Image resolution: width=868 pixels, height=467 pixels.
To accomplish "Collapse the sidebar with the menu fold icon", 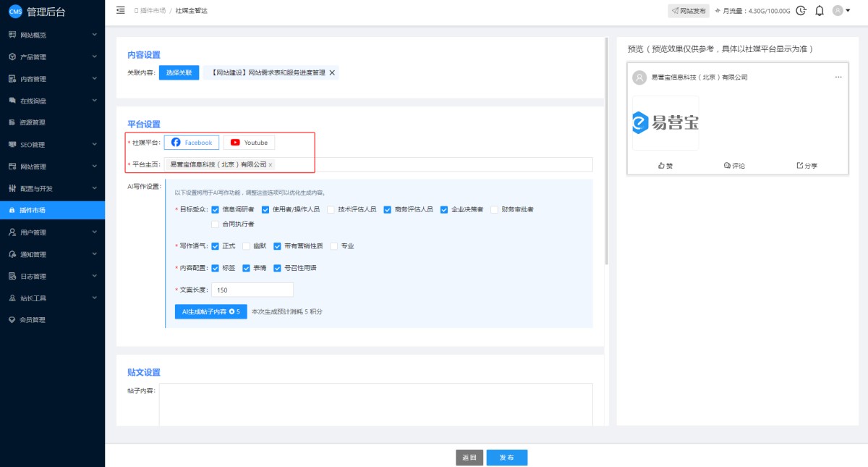I will [120, 10].
